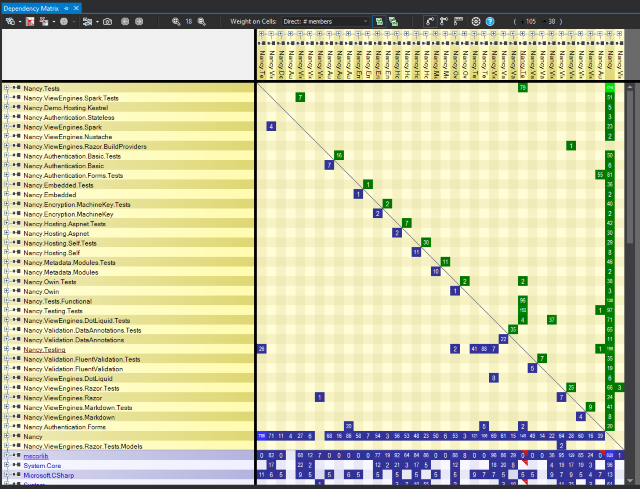Open the System.Core link
The width and height of the screenshot is (640, 489).
(42, 466)
